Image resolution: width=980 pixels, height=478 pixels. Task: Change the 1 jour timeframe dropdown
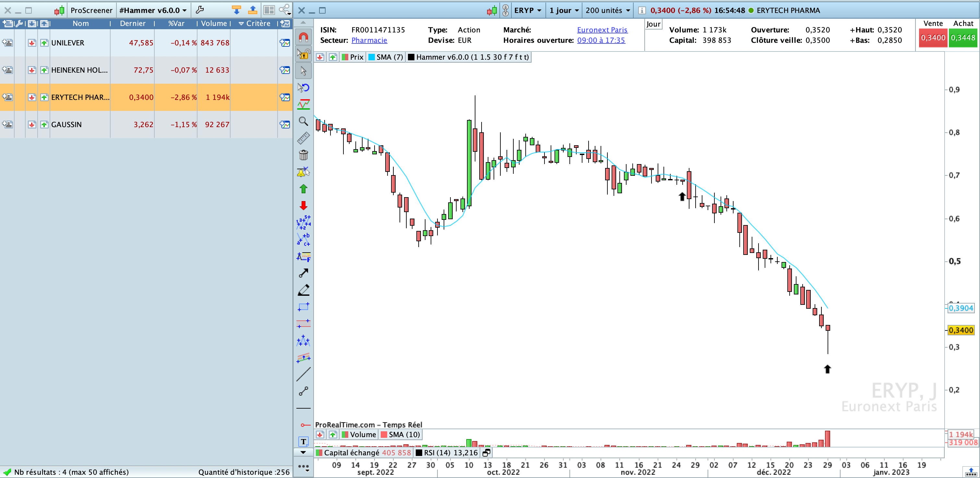[564, 10]
